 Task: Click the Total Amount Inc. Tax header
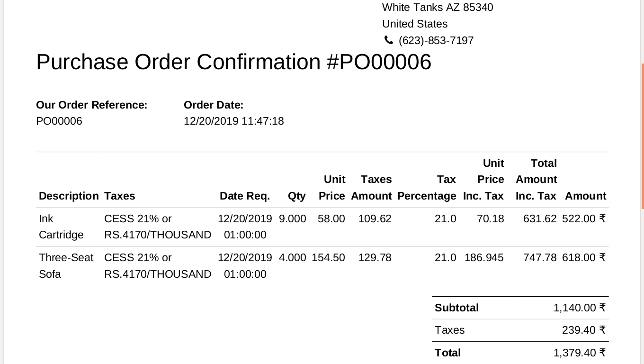536,180
